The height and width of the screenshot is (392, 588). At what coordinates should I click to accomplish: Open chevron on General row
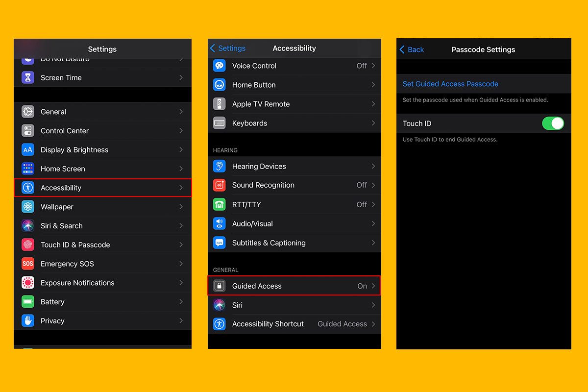[x=181, y=112]
